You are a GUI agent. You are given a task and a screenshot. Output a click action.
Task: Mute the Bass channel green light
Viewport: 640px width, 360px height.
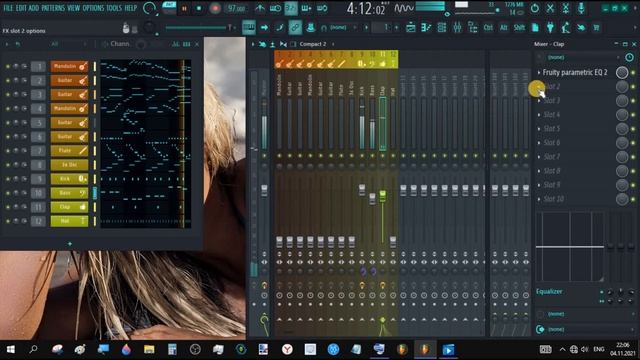pos(7,193)
